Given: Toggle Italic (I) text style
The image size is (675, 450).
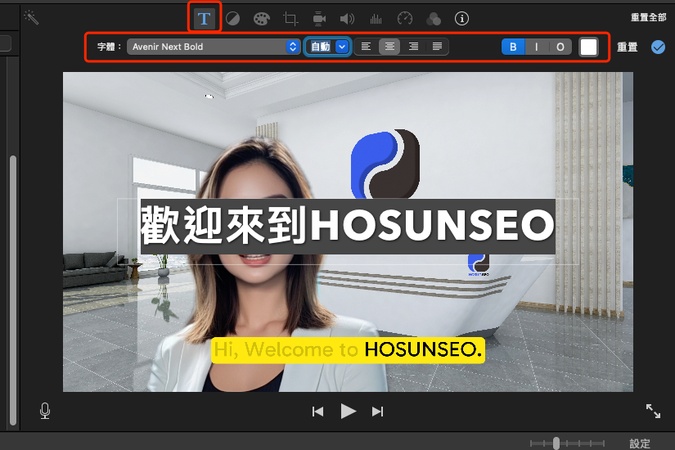Looking at the screenshot, I should coord(536,47).
